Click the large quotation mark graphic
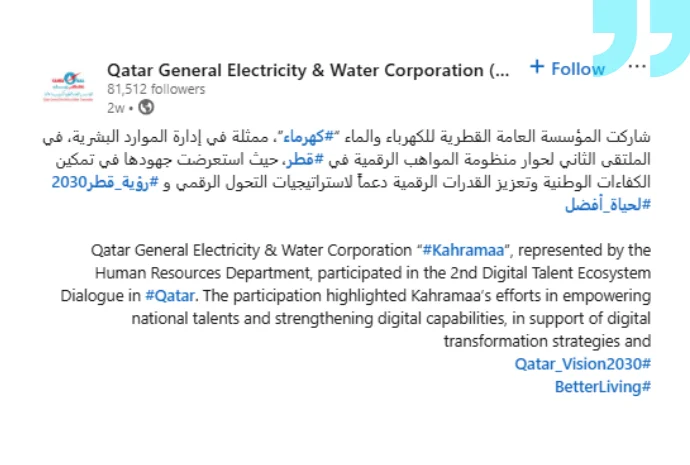This screenshot has width=690, height=465. [x=640, y=40]
